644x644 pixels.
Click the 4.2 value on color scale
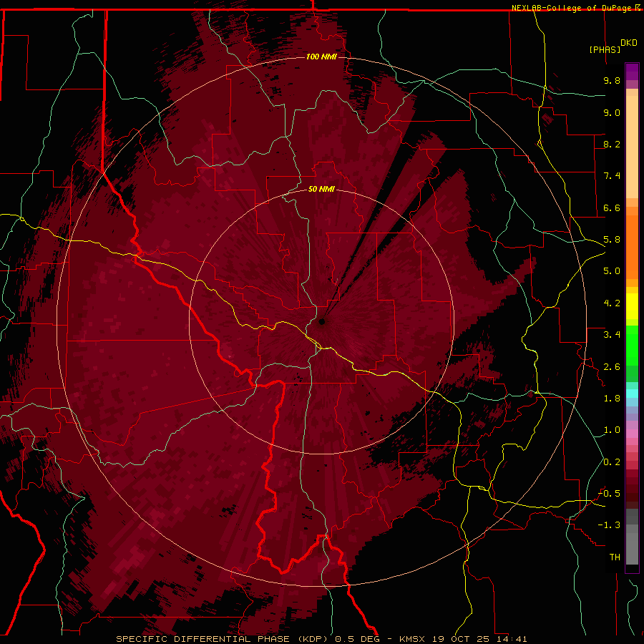[x=612, y=303]
